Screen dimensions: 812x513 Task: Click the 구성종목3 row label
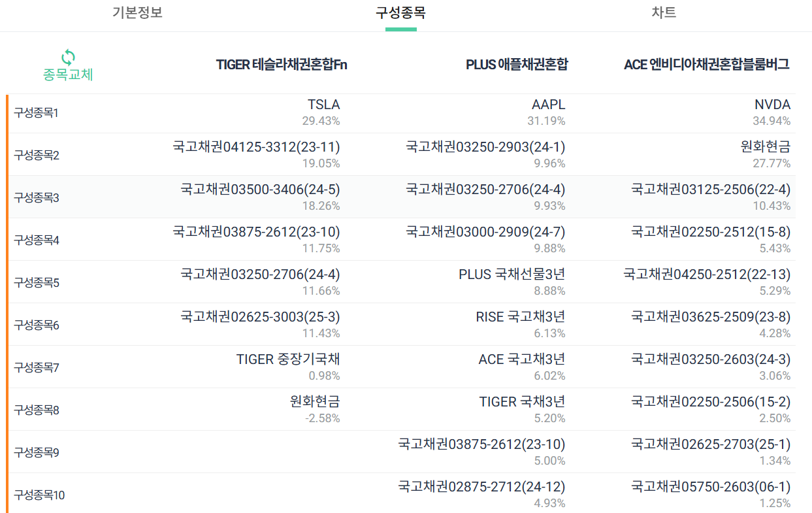[36, 198]
